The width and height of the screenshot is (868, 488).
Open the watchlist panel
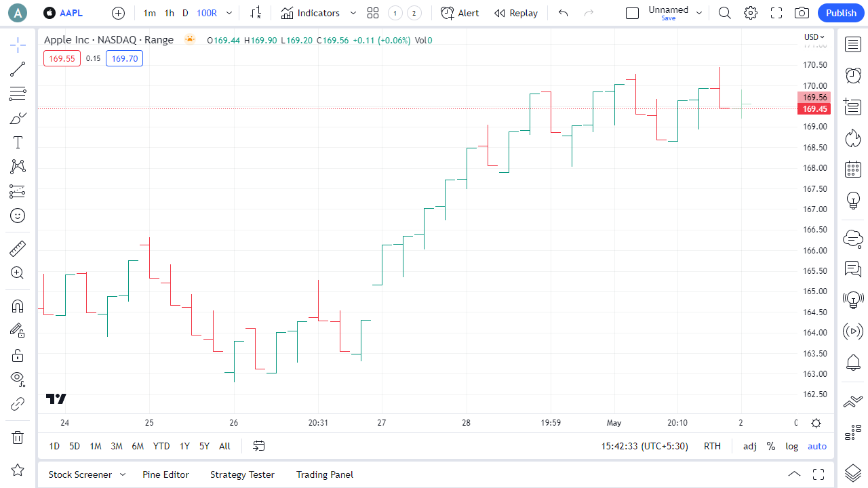852,45
